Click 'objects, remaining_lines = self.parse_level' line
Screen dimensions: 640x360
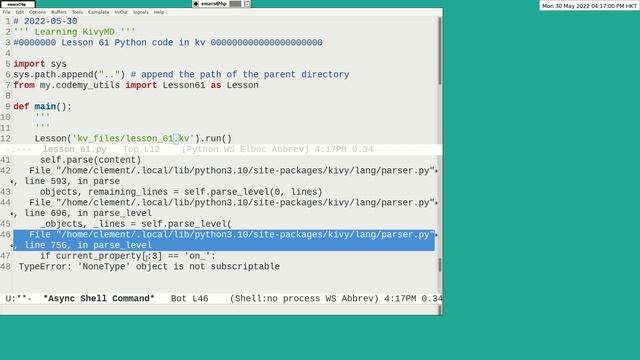coord(181,192)
